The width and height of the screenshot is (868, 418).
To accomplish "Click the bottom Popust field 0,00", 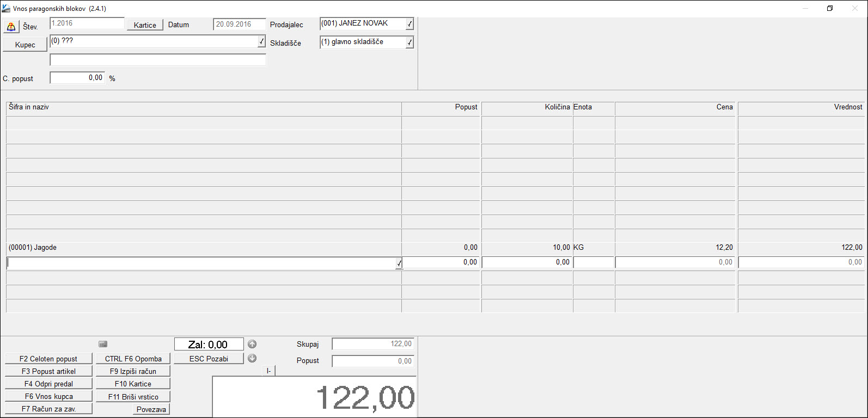I will click(373, 361).
